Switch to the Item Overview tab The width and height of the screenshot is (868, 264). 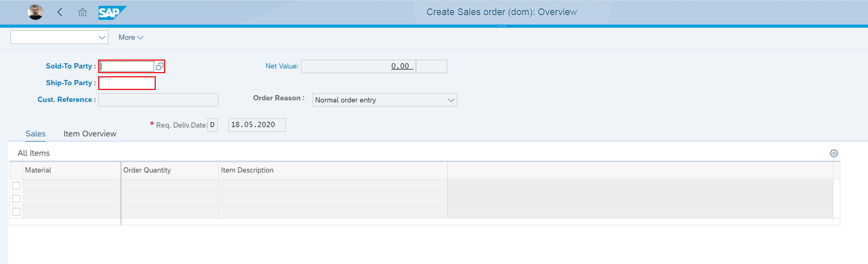[x=90, y=134]
